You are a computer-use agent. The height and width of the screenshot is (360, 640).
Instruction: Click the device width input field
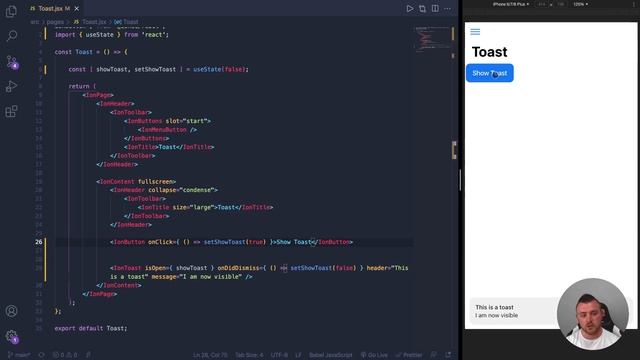point(542,4)
